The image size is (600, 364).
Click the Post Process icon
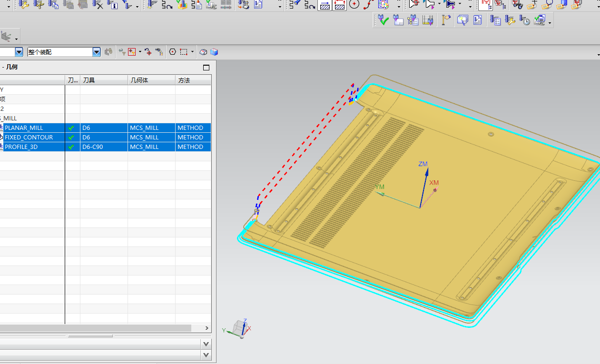pyautogui.click(x=244, y=4)
